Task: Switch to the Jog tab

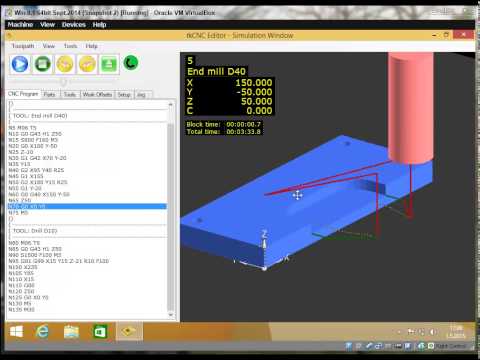Action: pos(142,95)
